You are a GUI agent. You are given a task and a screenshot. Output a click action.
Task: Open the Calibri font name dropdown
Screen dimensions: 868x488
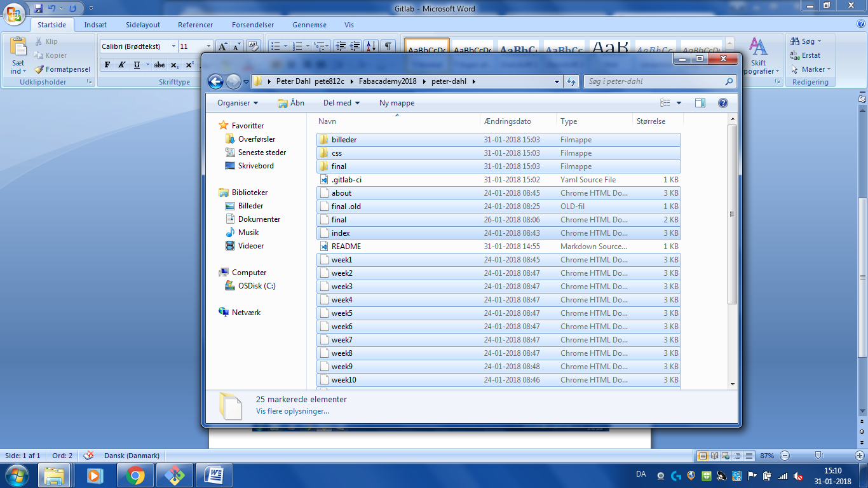coord(173,46)
